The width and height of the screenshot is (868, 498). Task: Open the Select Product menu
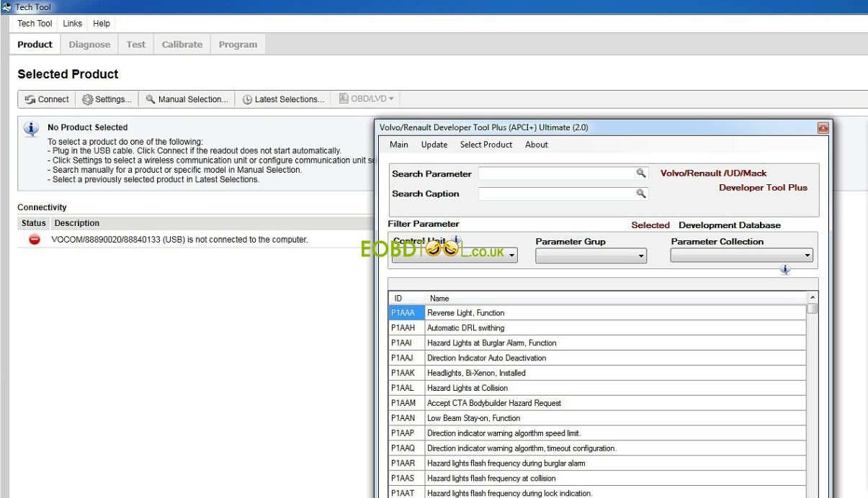[486, 145]
